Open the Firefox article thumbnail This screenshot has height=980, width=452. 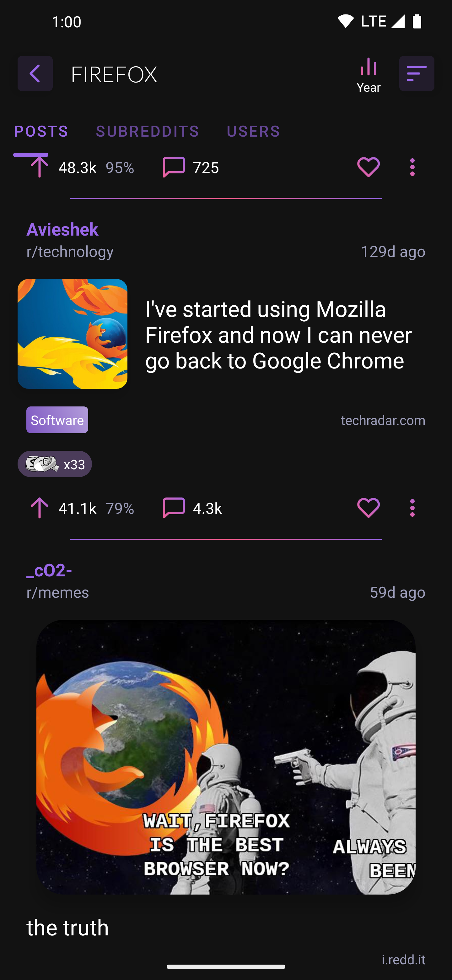[72, 334]
